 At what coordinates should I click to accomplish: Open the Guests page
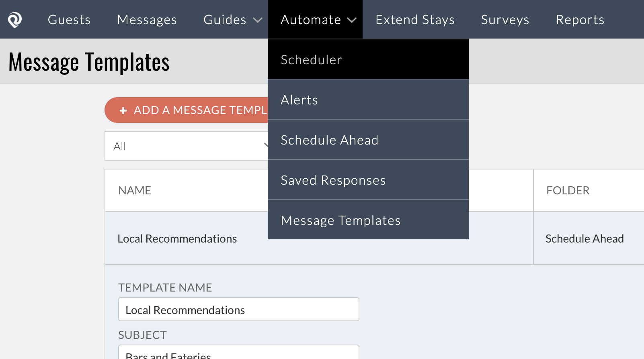click(69, 20)
